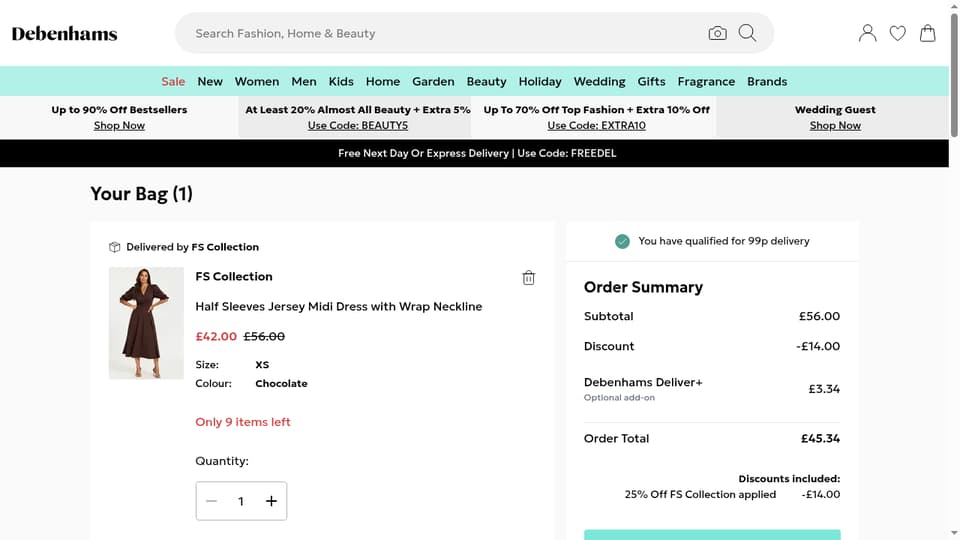
Task: Click the search fashion input field
Action: 447,33
